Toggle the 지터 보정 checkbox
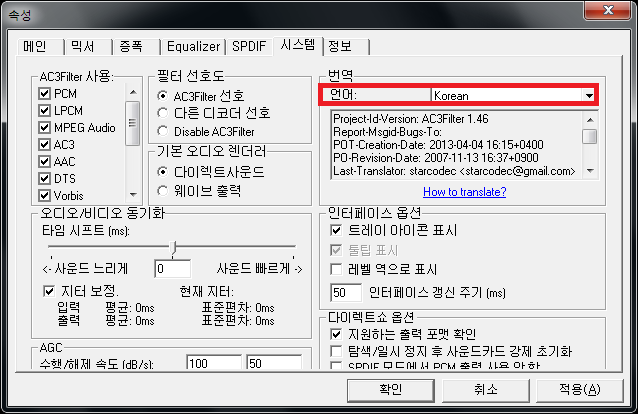The width and height of the screenshot is (638, 414). point(49,291)
